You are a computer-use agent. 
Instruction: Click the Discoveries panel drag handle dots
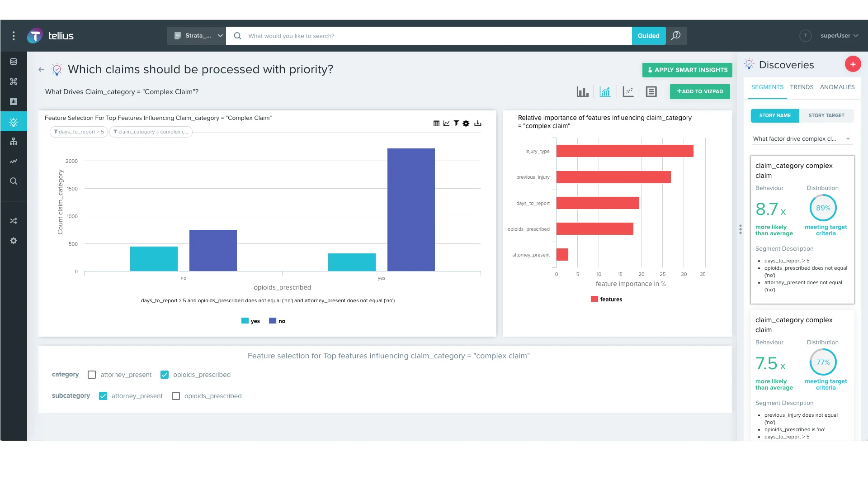click(740, 229)
